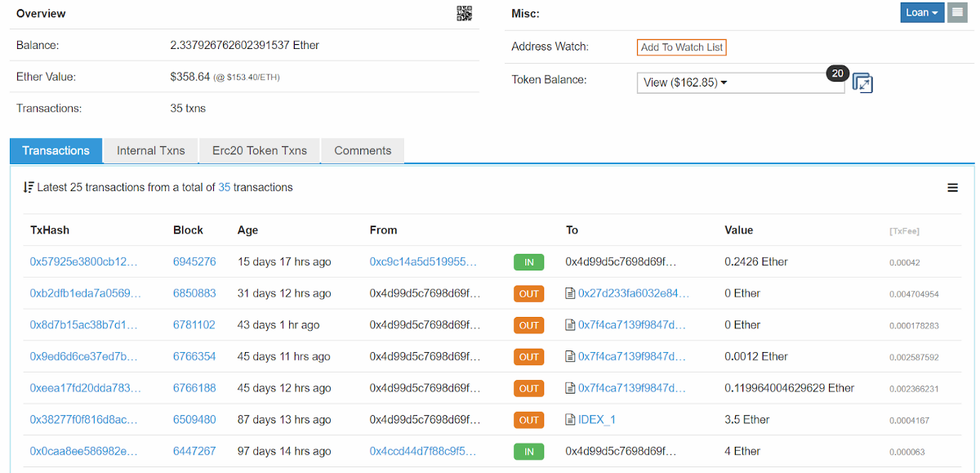Click the sort icon before Latest 25 transactions
Image resolution: width=980 pixels, height=473 pixels.
click(29, 187)
